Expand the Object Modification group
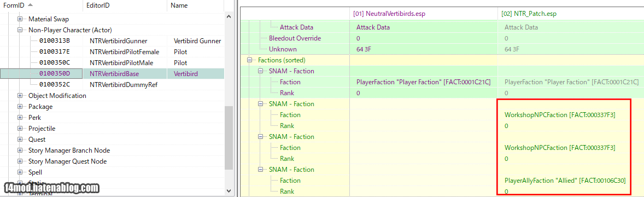The height and width of the screenshot is (197, 644). pos(20,96)
